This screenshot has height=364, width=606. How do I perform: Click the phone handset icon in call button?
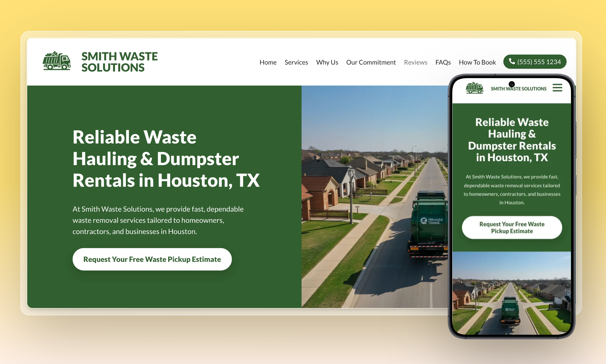click(512, 61)
